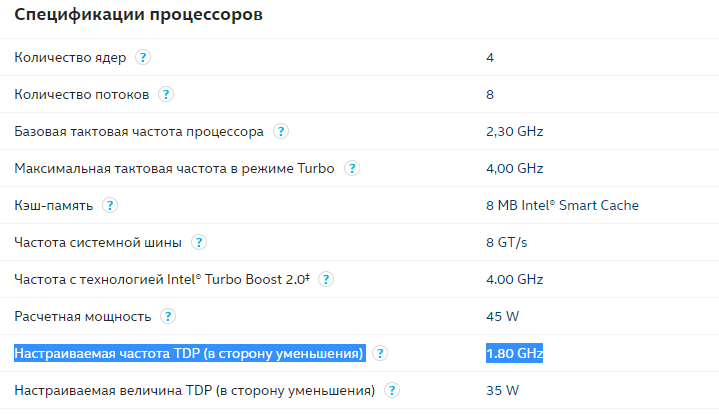Click the Спецификации процессоров heading
719x417 pixels.
[138, 14]
